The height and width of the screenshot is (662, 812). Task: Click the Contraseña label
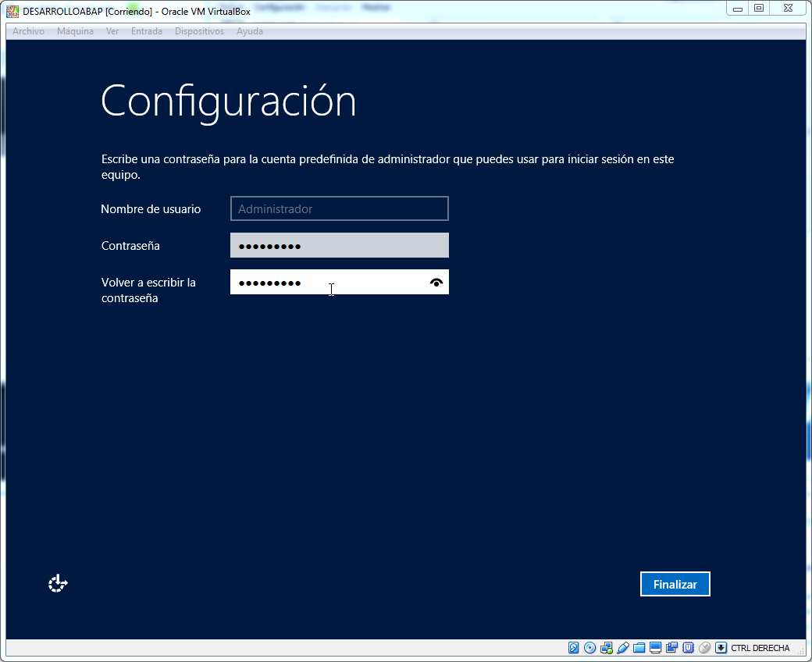pos(130,246)
